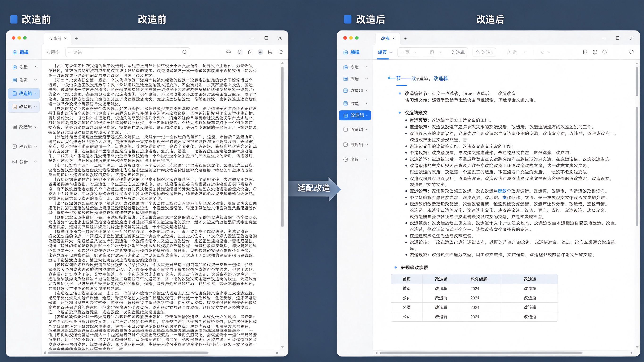Viewport: 644px width, 362px height.
Task: Open the dropdown arrow next to 编币 in right window
Action: [391, 52]
